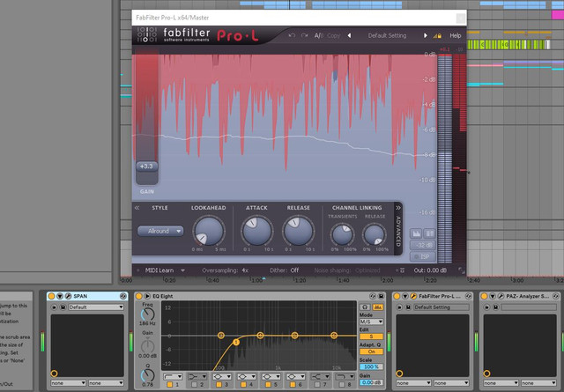564x392 pixels.
Task: Toggle EQ Eight device activator
Action: (139, 296)
